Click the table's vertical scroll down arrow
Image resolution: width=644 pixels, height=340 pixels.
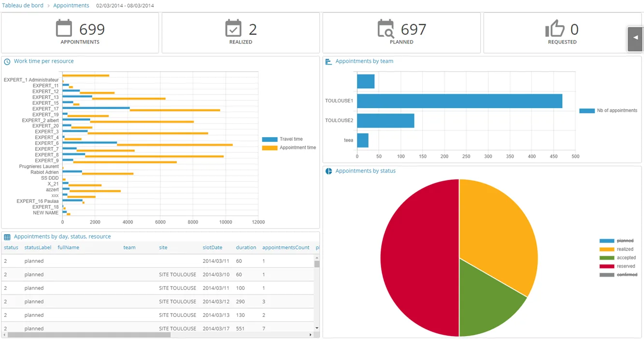(317, 328)
